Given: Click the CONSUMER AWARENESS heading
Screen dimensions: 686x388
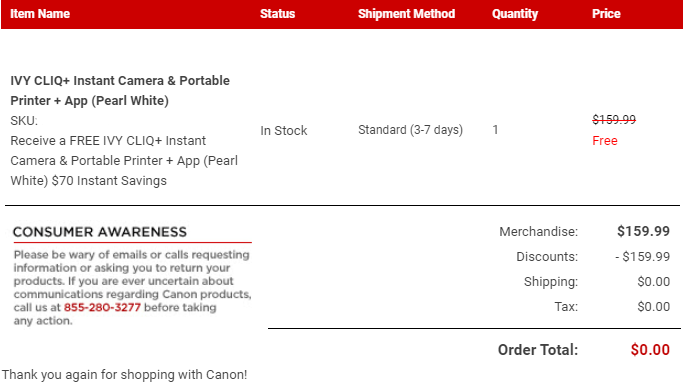Looking at the screenshot, I should pyautogui.click(x=100, y=232).
